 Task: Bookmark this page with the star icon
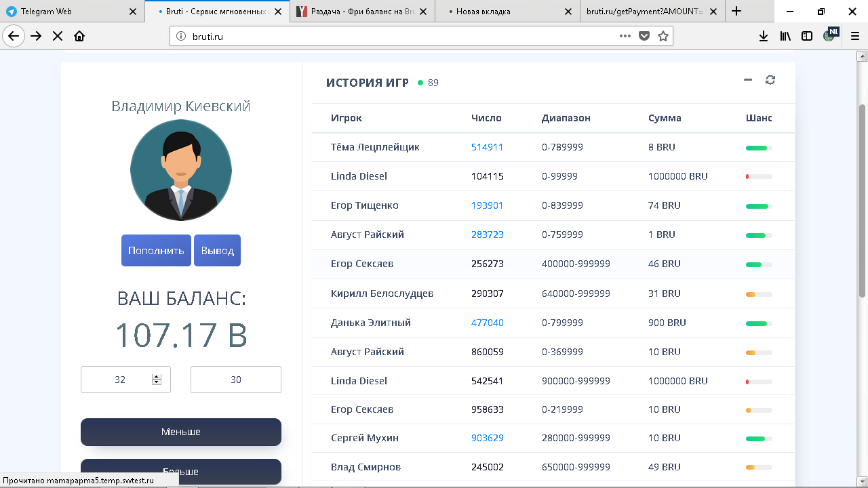click(x=663, y=37)
